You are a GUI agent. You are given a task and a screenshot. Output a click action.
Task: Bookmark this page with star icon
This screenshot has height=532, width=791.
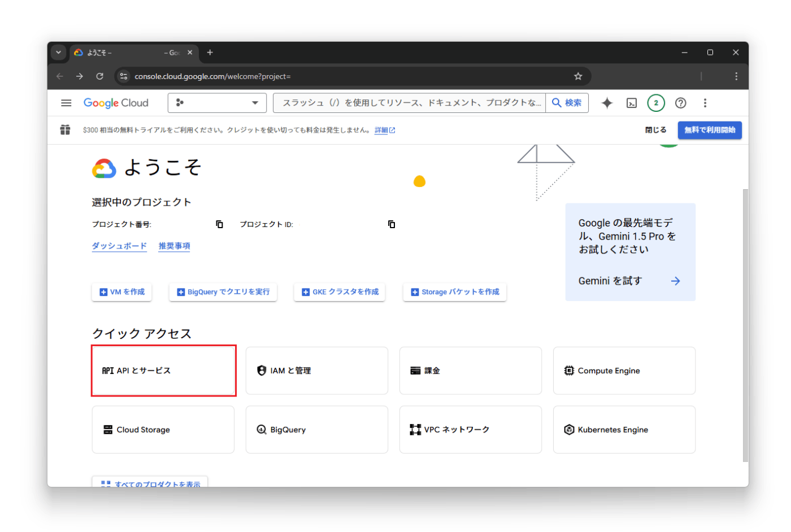tap(578, 76)
